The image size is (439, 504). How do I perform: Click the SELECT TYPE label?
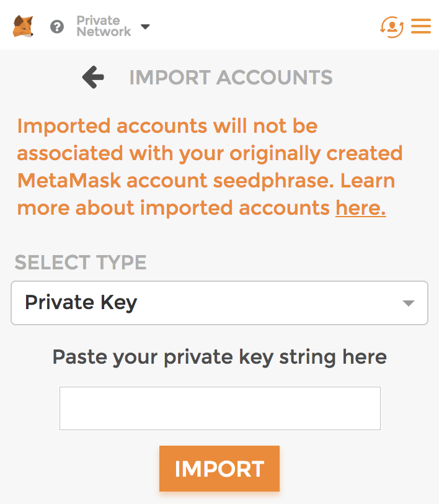point(81,263)
